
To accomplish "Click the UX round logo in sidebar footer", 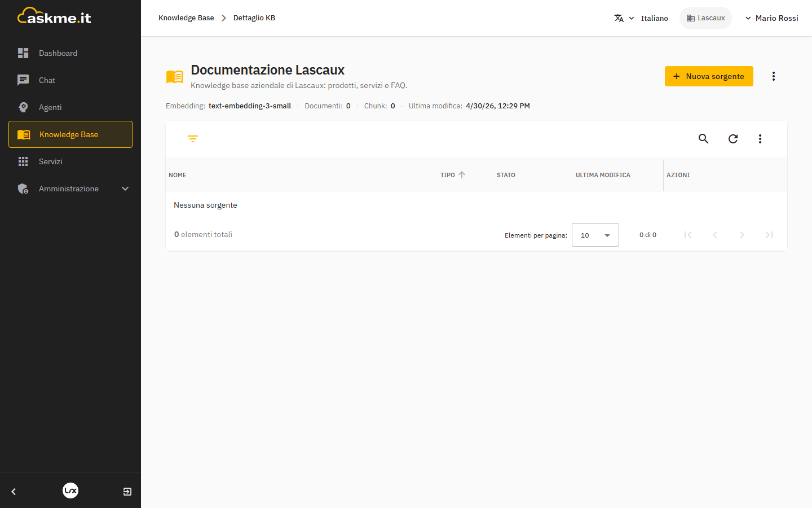I will [70, 491].
